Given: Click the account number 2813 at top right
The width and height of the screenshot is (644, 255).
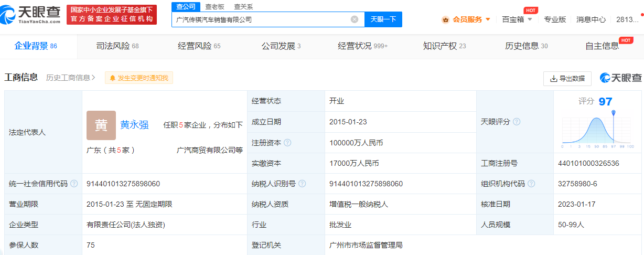Looking at the screenshot, I should pyautogui.click(x=627, y=19).
